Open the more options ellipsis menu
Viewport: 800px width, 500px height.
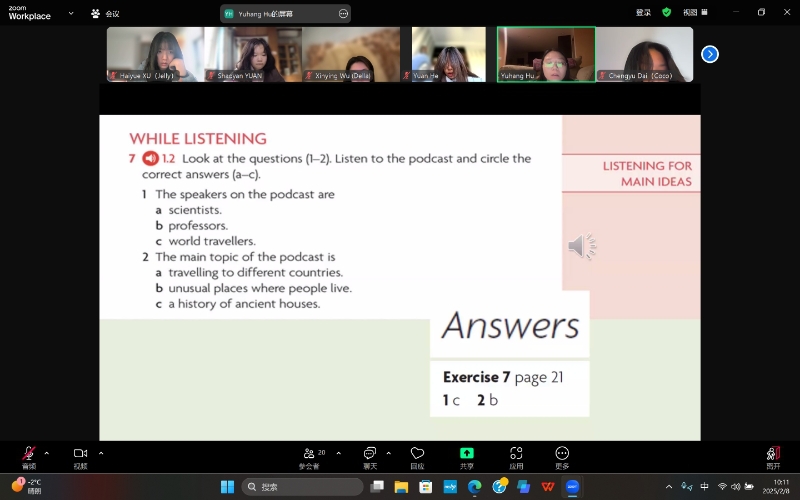pos(562,454)
